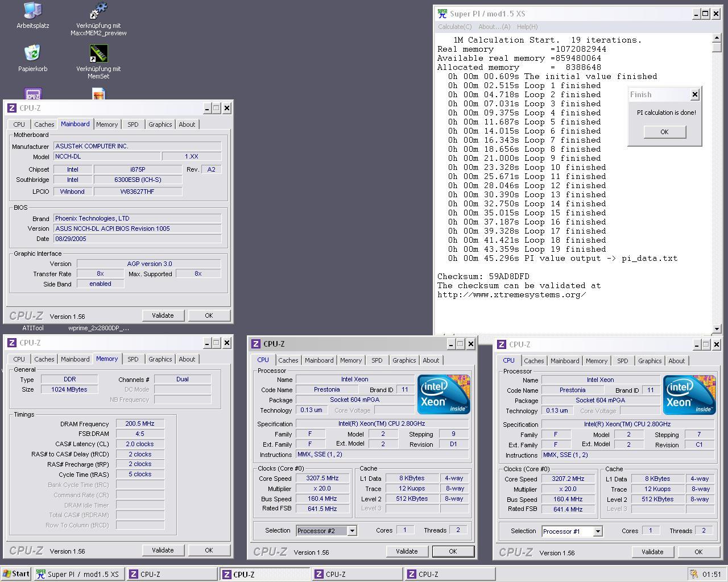Minimize the CPU-Z Memory window
The width and height of the screenshot is (728, 582).
207,343
